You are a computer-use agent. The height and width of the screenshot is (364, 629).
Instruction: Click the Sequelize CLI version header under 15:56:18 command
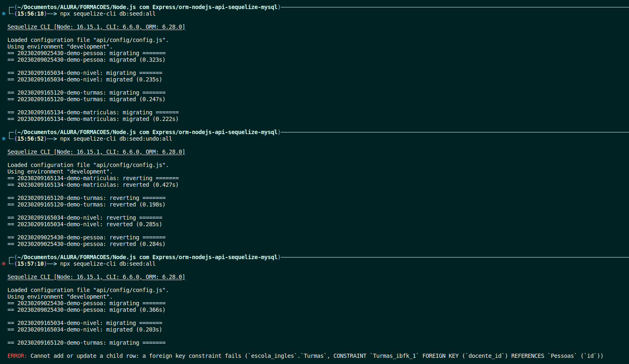pos(96,27)
